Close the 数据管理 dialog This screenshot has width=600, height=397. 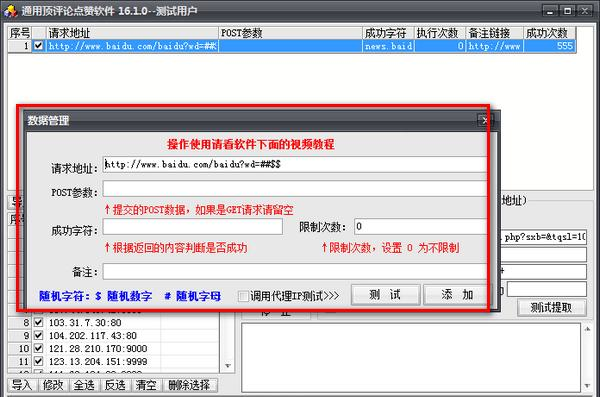pyautogui.click(x=485, y=121)
